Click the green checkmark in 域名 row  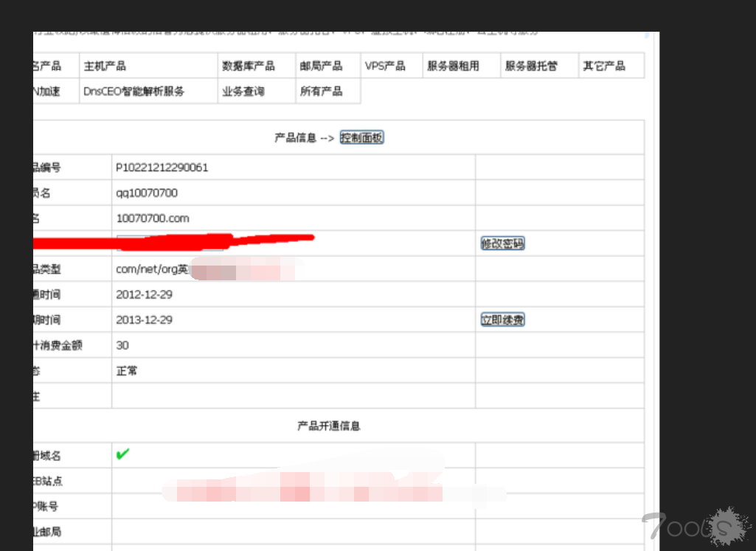123,454
